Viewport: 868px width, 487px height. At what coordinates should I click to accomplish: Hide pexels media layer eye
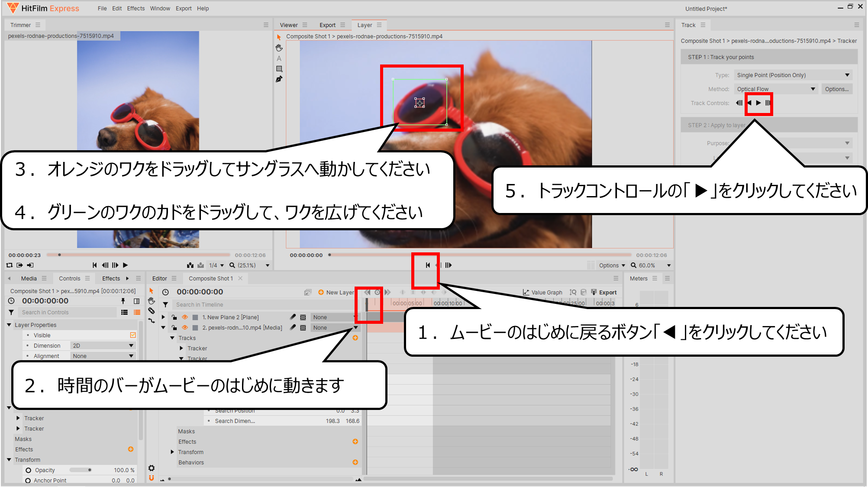(185, 327)
